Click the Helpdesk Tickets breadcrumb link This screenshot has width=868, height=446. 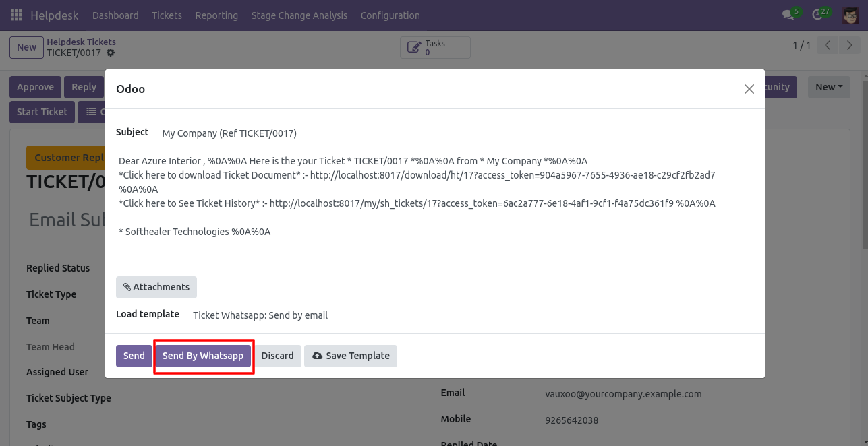click(81, 42)
